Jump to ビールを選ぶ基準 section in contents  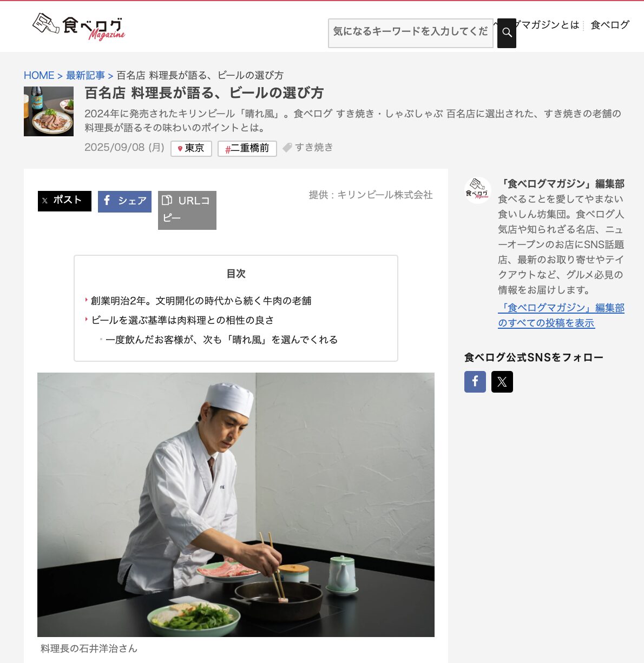(x=182, y=320)
